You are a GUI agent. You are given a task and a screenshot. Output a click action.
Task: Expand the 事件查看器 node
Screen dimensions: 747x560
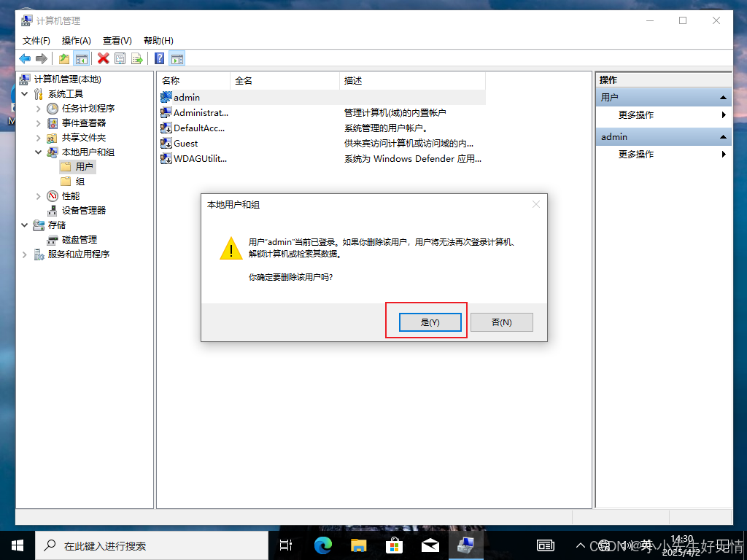[x=39, y=122]
